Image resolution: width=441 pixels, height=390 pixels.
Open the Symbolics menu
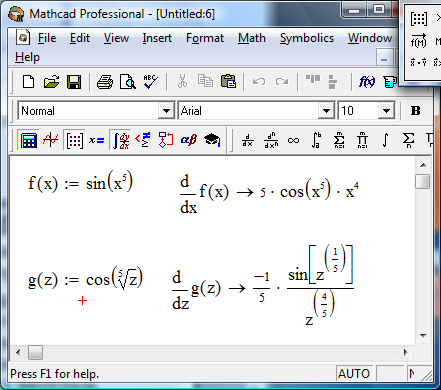(307, 38)
